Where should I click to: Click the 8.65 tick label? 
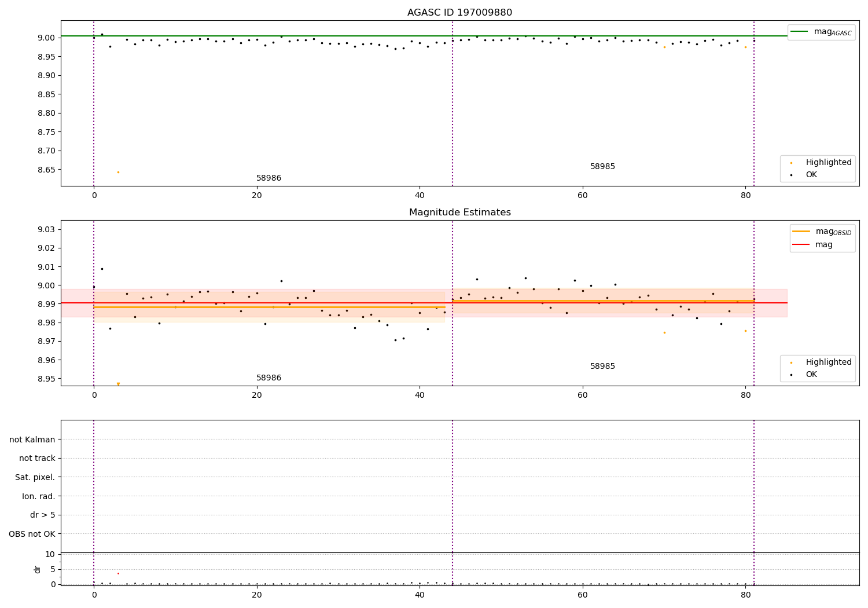(46, 170)
